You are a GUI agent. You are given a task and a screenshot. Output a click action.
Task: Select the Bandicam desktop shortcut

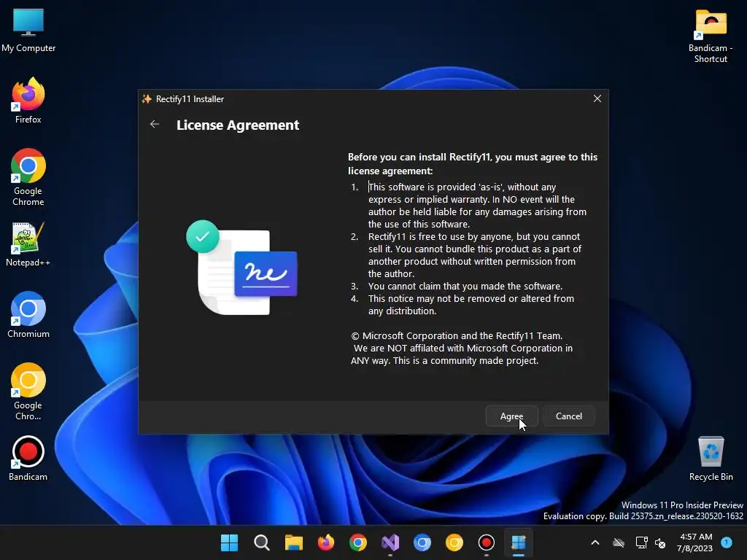tap(28, 459)
